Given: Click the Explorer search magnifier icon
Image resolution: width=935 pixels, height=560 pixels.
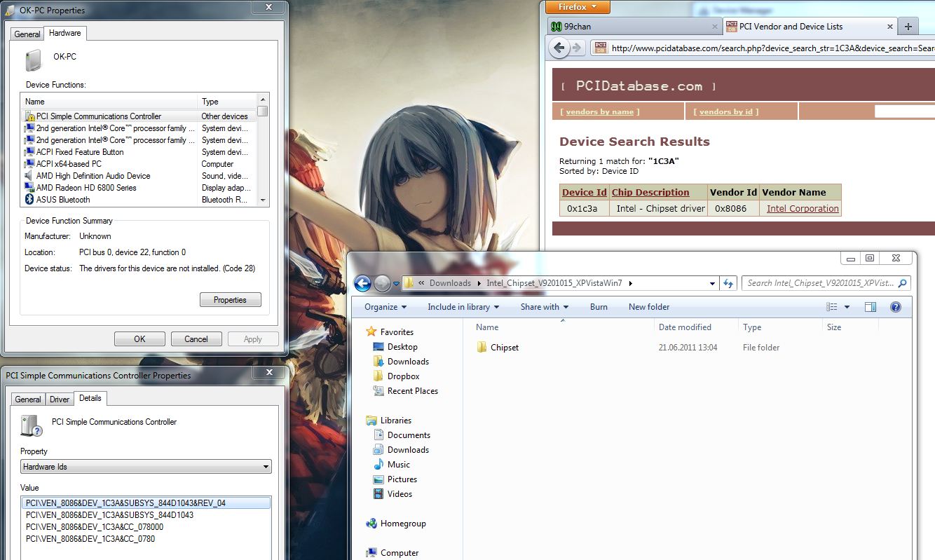Looking at the screenshot, I should click(x=903, y=283).
